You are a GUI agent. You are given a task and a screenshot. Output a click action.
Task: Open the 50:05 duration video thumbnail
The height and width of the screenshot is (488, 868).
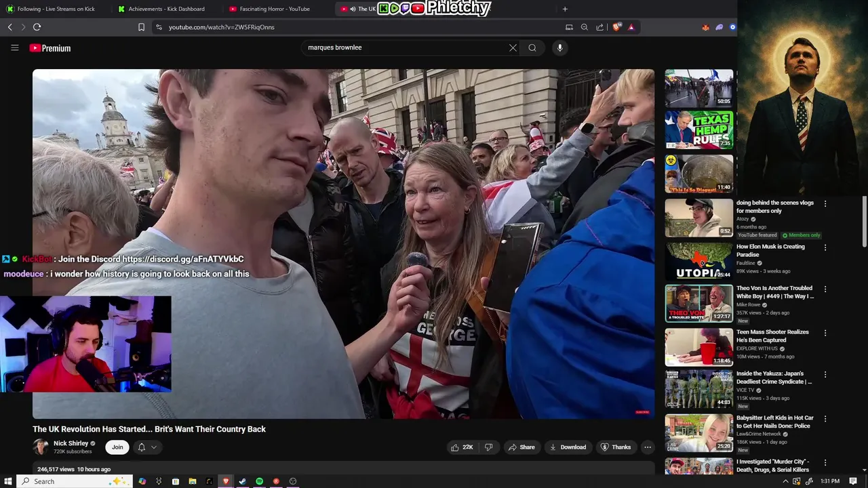(x=698, y=88)
